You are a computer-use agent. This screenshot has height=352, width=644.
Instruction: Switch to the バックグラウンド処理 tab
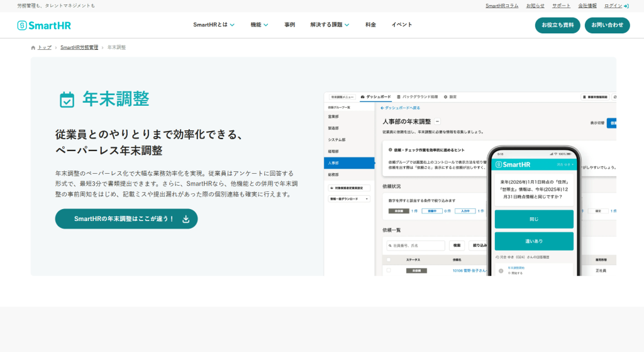pyautogui.click(x=418, y=97)
